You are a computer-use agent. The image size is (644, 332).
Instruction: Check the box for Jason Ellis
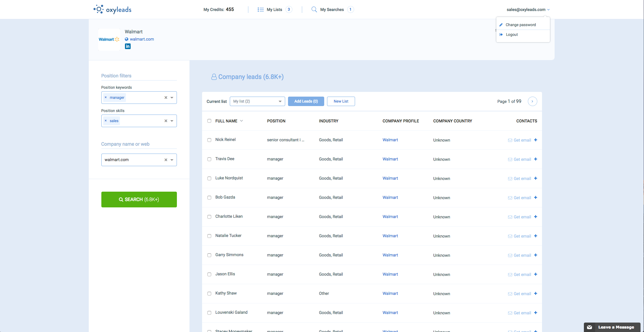click(x=209, y=274)
